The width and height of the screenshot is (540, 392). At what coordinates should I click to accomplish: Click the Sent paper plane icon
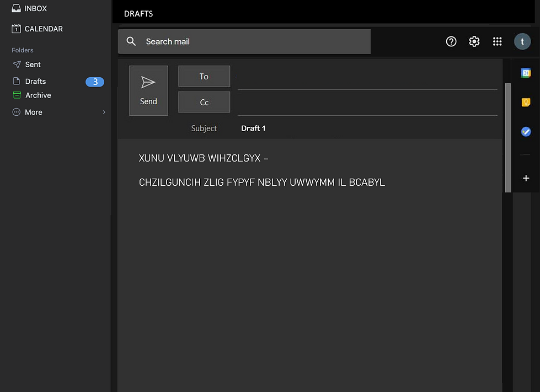pos(17,65)
